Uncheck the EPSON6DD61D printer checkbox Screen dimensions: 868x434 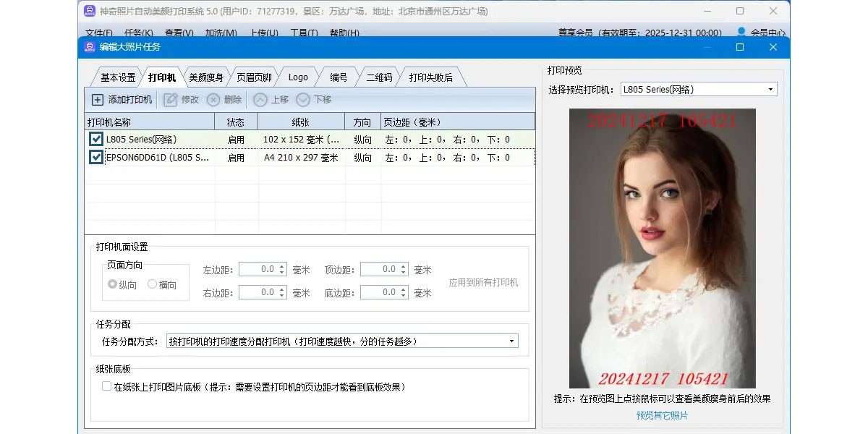click(x=96, y=157)
